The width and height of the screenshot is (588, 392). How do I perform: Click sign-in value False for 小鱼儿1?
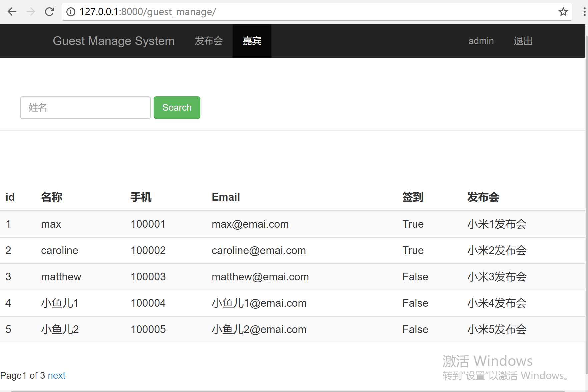pyautogui.click(x=415, y=303)
